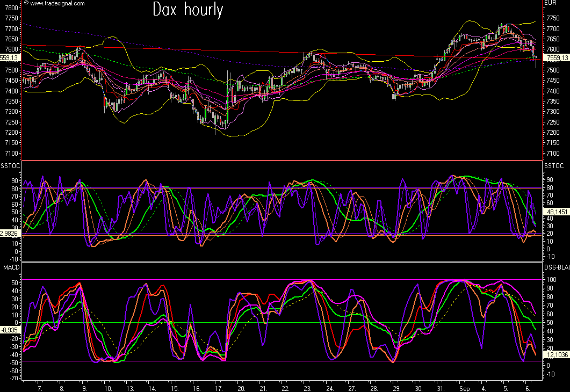Click the 2,9826 value tag on left

pos(9,234)
